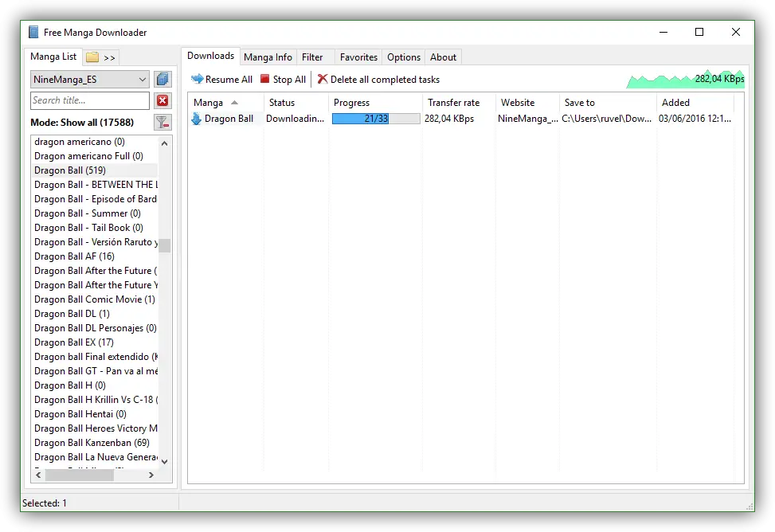Select Dragon Ball Heroes Victory M
This screenshot has width=775, height=532.
[95, 428]
